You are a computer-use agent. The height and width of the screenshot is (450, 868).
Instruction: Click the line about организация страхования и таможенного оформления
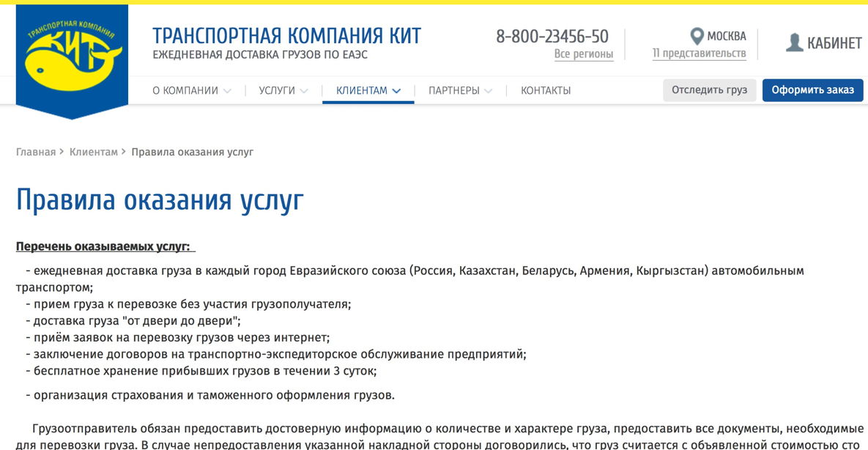210,396
